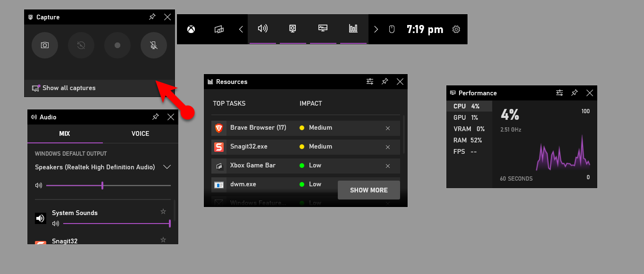Click the 7:19 pm clock
The width and height of the screenshot is (644, 274).
point(425,29)
